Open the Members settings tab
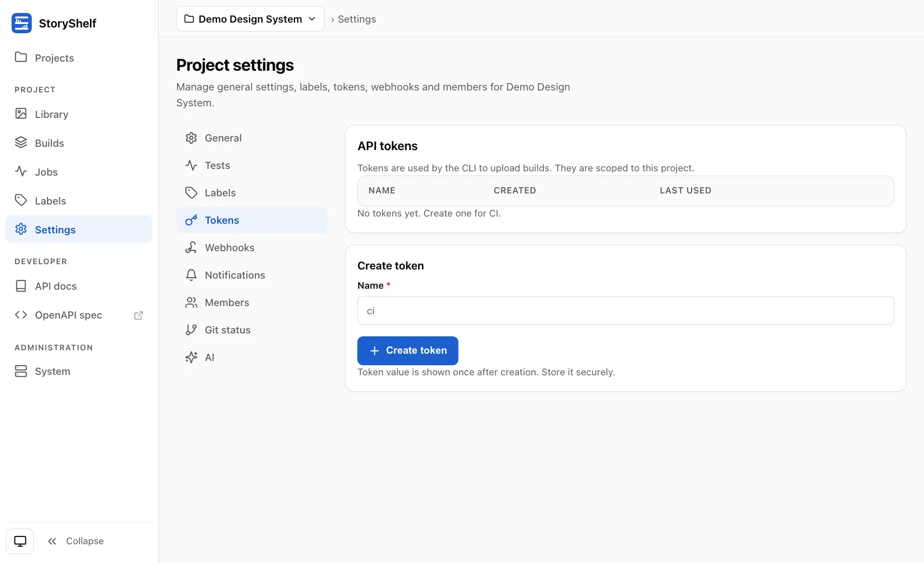This screenshot has height=563, width=924. click(x=252, y=302)
